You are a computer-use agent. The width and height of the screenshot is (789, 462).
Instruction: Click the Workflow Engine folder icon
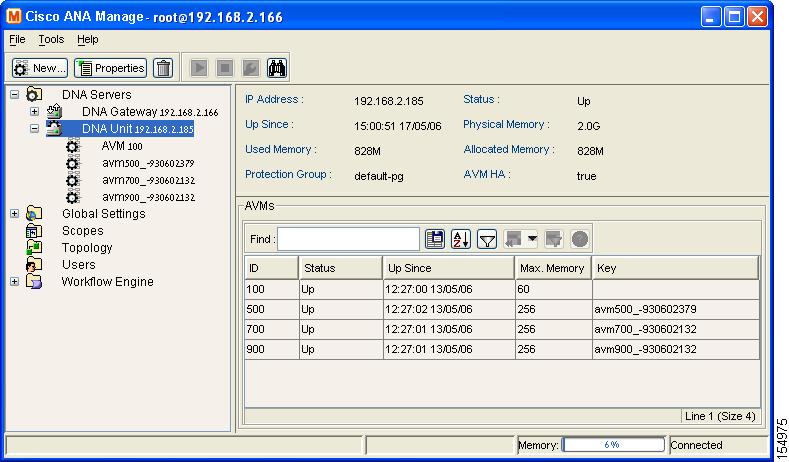(34, 281)
